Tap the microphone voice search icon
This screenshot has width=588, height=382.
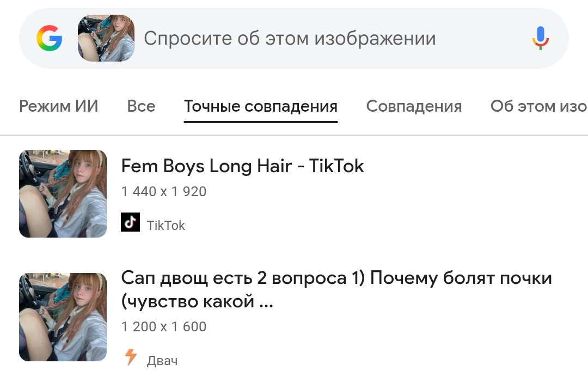point(540,39)
